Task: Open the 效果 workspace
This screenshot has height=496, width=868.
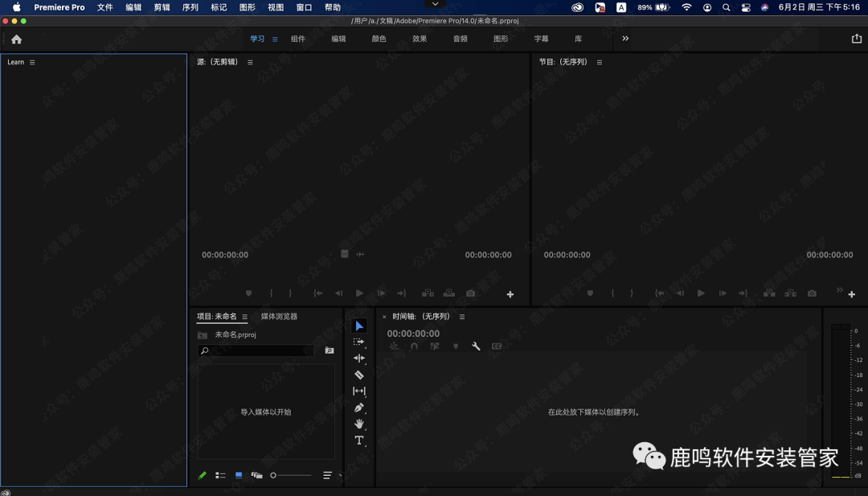Action: click(420, 39)
